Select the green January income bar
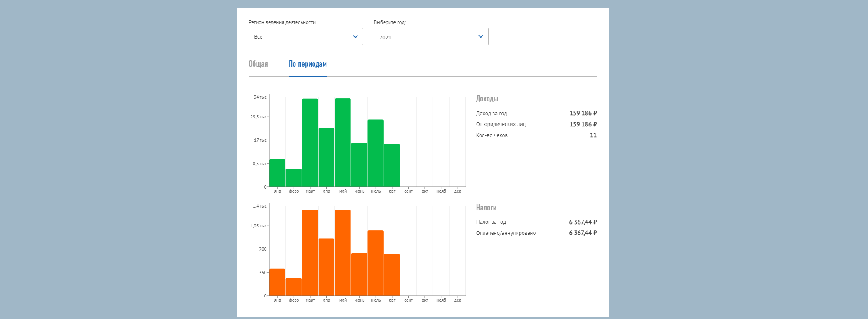The height and width of the screenshot is (319, 868). [x=277, y=173]
